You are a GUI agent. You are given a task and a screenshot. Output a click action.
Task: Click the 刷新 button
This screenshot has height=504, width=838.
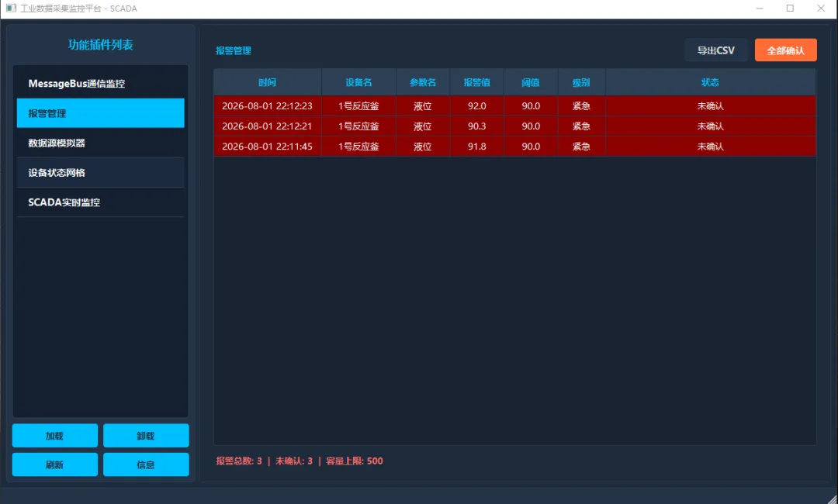(55, 464)
